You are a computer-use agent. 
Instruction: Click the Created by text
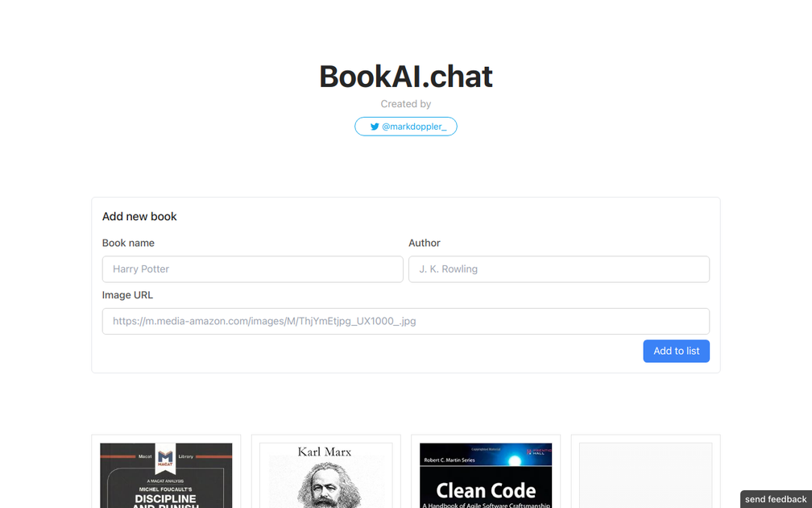point(405,104)
